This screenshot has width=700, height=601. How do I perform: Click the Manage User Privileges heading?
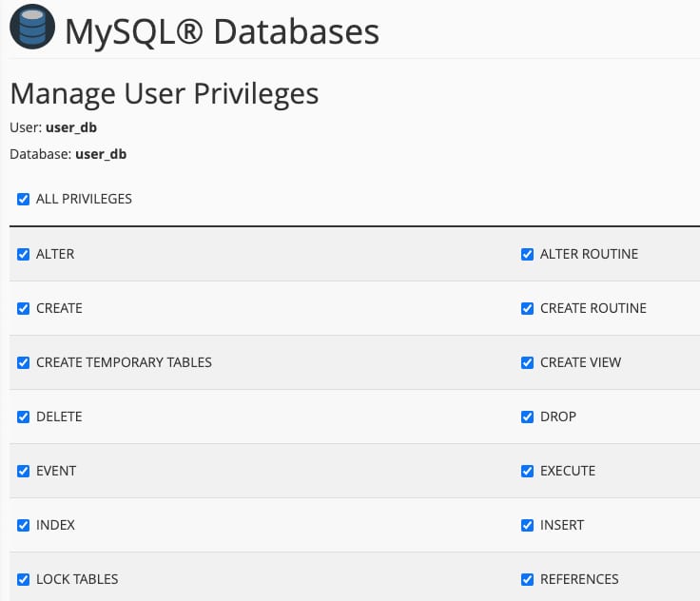coord(164,93)
